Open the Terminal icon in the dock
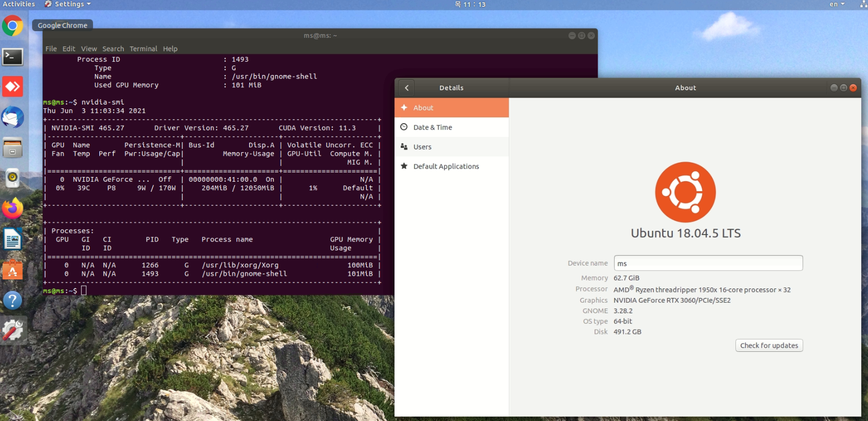 point(13,56)
